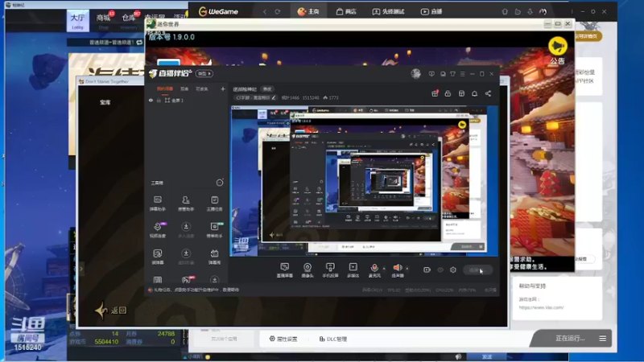Viewport: 644px width, 362px height.
Task: Add 摄像头 camera source
Action: (308, 270)
